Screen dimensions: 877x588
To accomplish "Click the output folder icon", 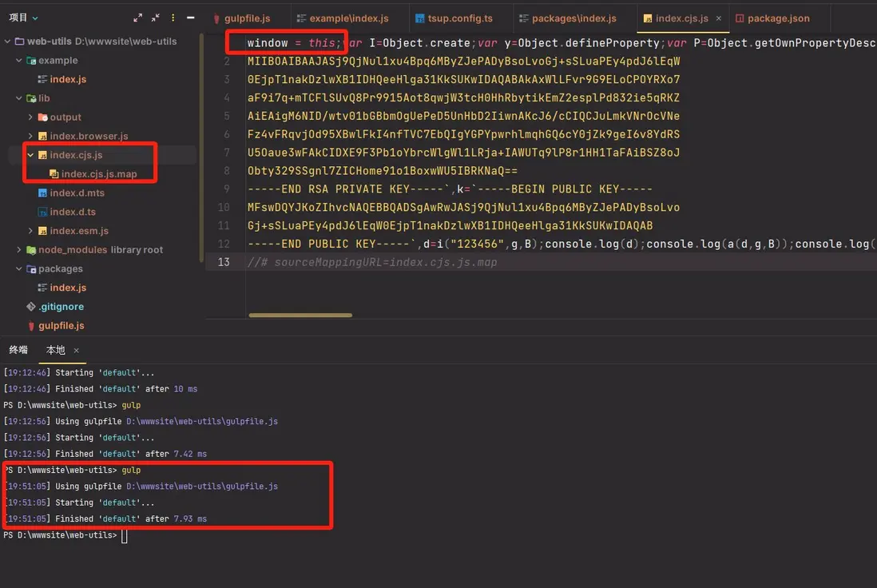I will point(42,117).
